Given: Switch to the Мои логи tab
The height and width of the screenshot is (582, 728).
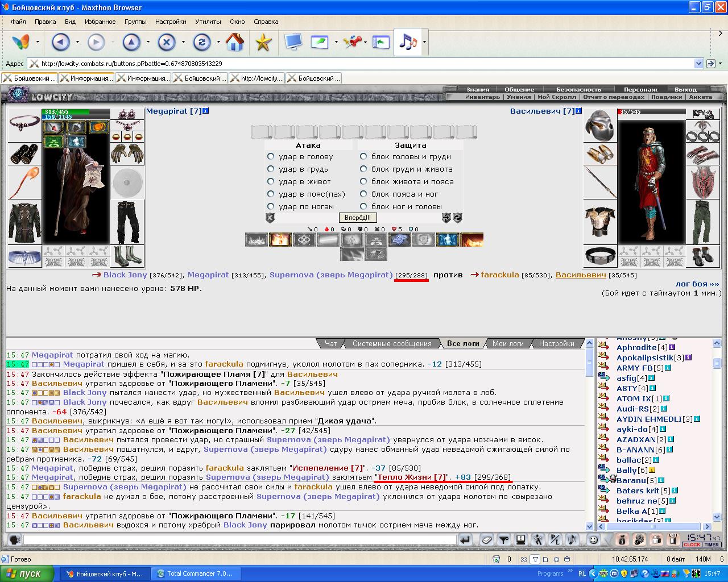Looking at the screenshot, I should click(508, 343).
